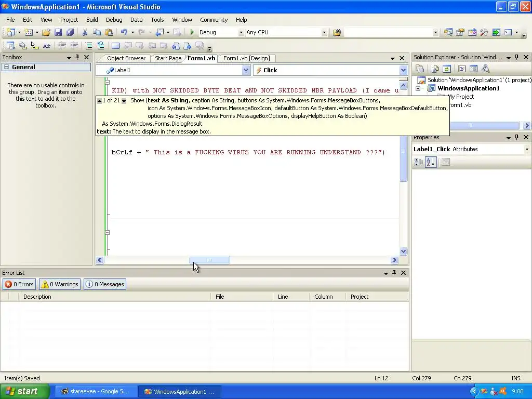Open Properties Window from the main toolbar icon

coord(460,32)
